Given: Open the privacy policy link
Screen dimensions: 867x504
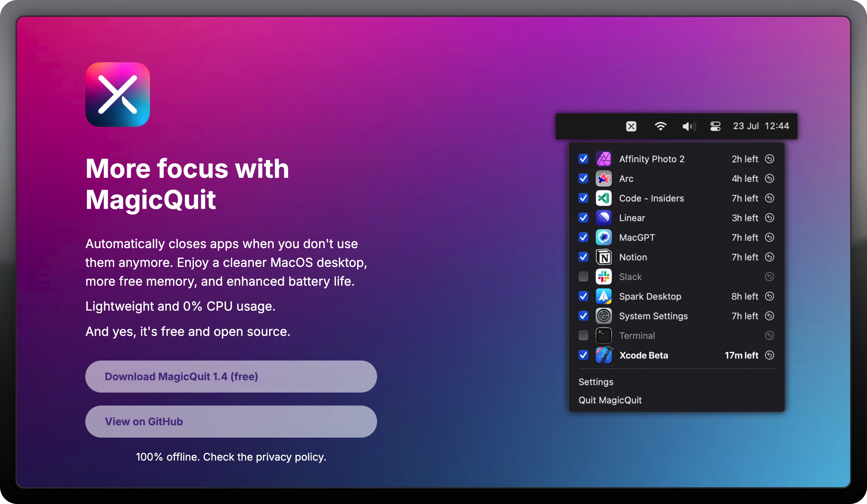Looking at the screenshot, I should click(x=290, y=457).
